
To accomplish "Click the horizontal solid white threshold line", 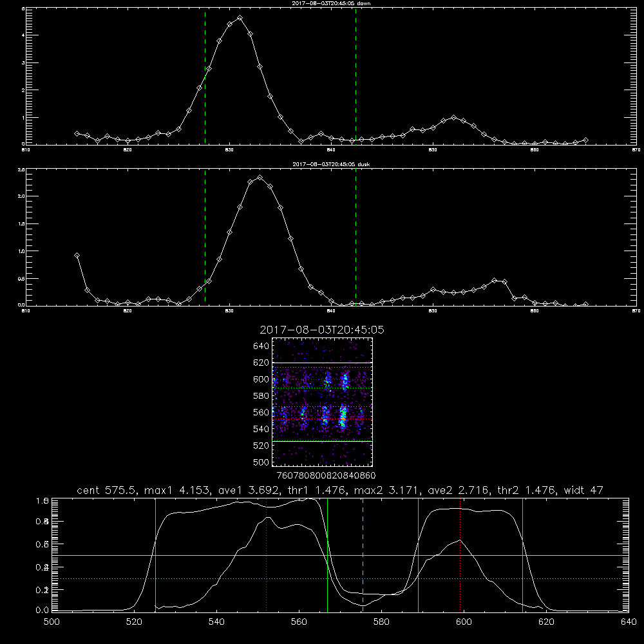I will click(x=340, y=555).
